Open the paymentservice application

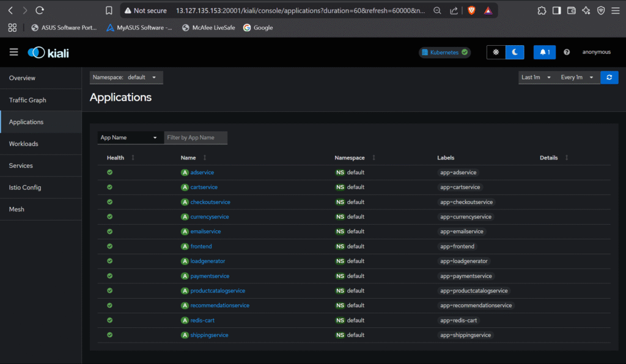coord(210,276)
